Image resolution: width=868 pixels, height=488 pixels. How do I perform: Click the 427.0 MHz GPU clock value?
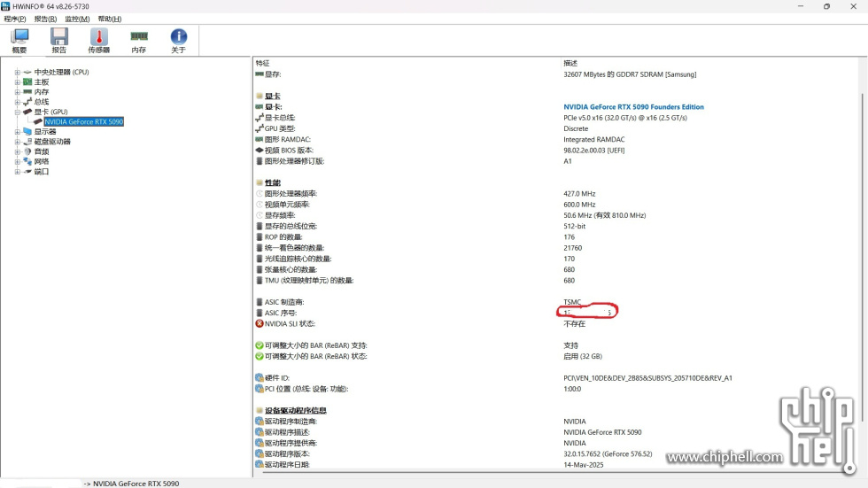point(579,194)
